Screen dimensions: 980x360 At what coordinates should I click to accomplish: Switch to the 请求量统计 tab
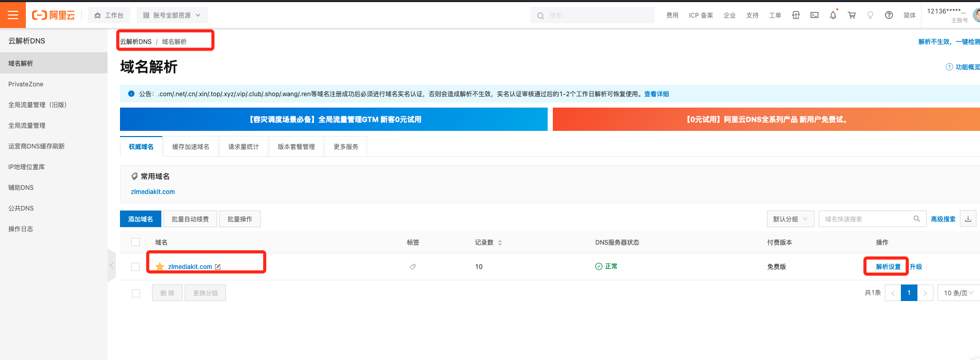(x=244, y=146)
